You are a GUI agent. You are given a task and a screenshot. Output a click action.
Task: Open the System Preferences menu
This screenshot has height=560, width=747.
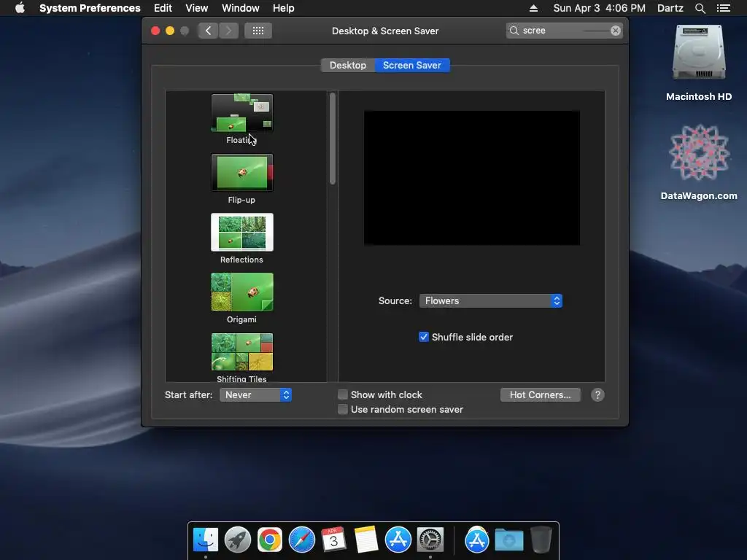[90, 8]
